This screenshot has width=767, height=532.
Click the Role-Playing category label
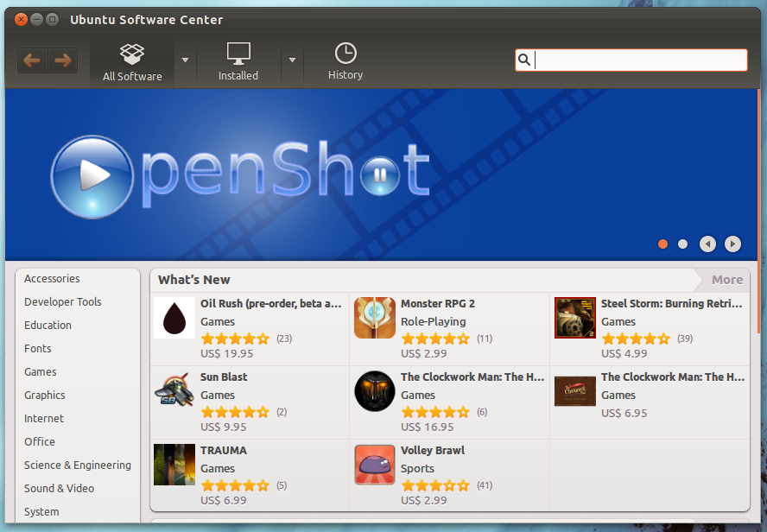(x=434, y=322)
